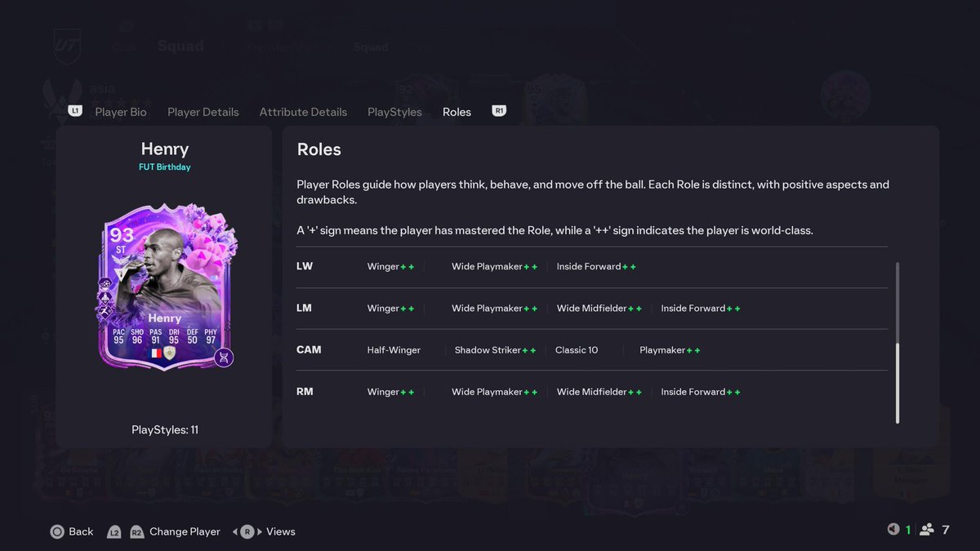Click Wide Playmaker++ in the LM row
Screen dimensions: 980x551
(x=494, y=309)
